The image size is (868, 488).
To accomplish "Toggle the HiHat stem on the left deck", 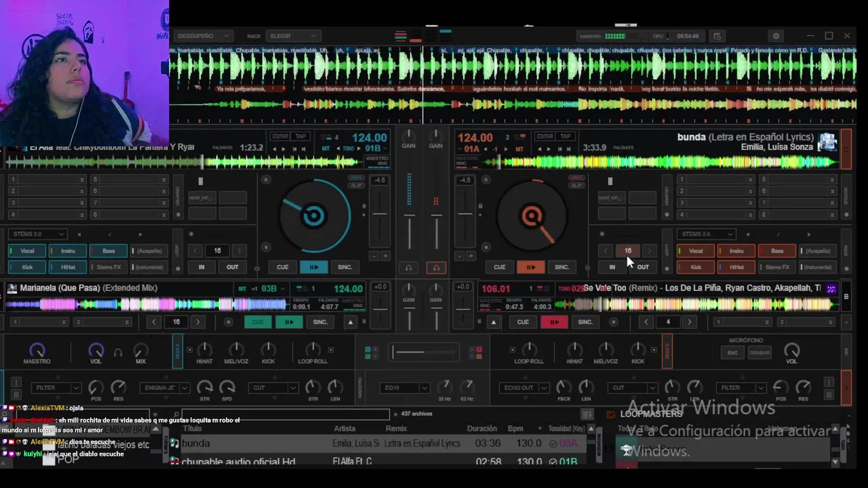I will tap(68, 267).
